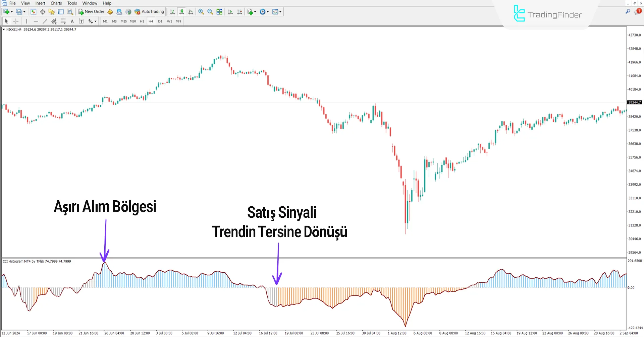This screenshot has width=644, height=337.
Task: Click the current price label 39344.7
Action: coord(634,103)
